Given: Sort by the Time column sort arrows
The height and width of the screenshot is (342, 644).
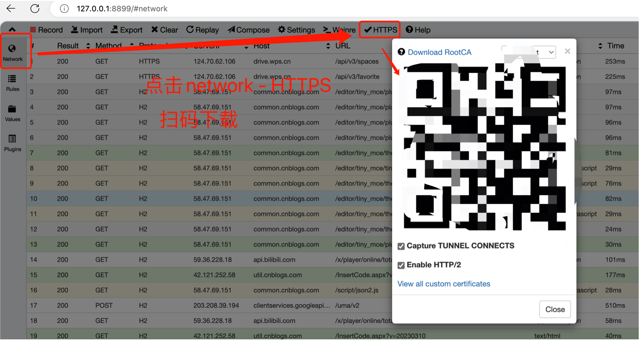Looking at the screenshot, I should coord(600,46).
